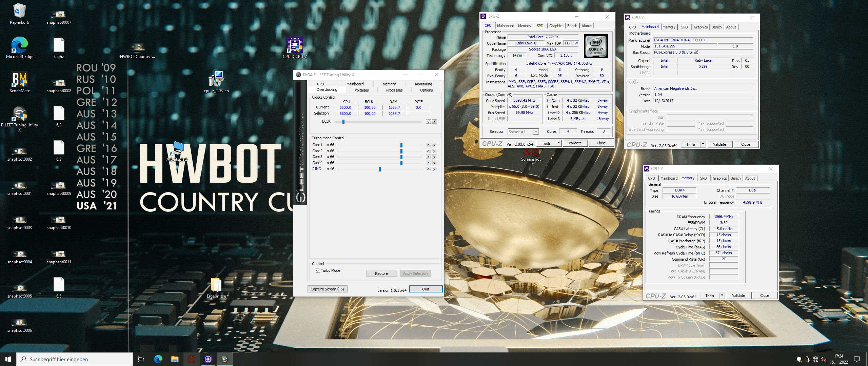Open Task View on the taskbar

click(141, 359)
